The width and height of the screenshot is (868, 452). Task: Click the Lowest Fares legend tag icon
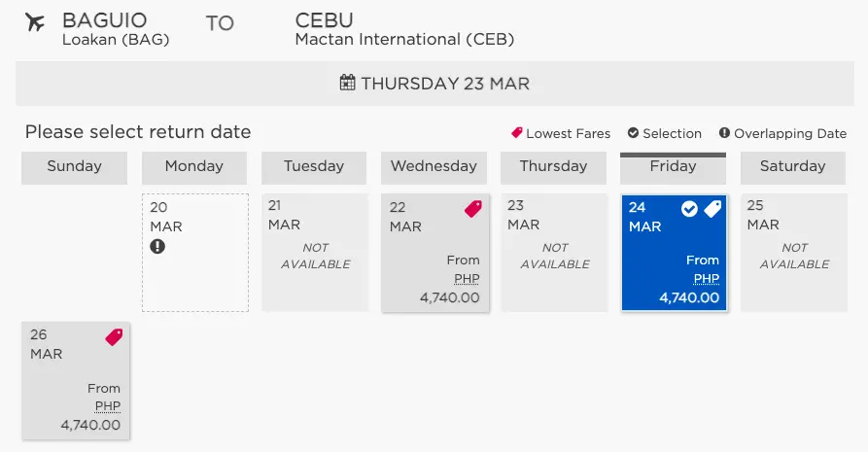click(516, 133)
